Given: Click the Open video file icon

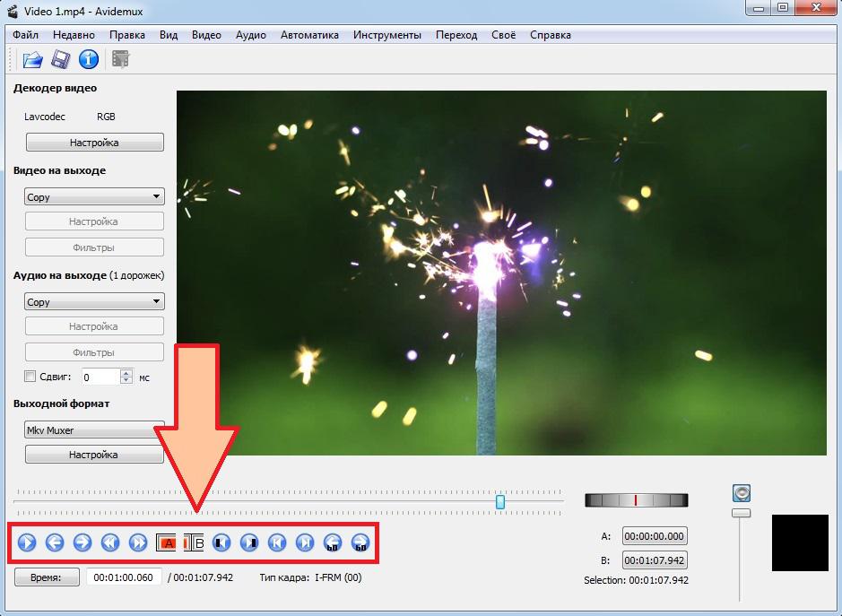Looking at the screenshot, I should 33,60.
